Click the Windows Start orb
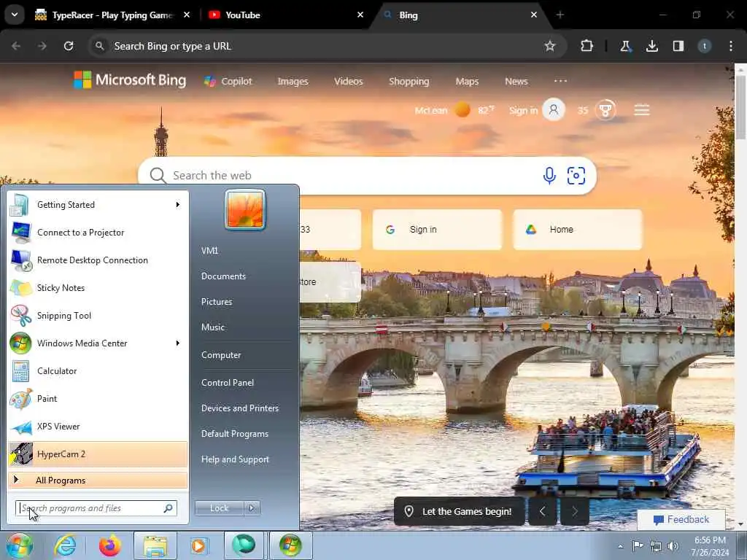This screenshot has width=747, height=560. pos(19,545)
